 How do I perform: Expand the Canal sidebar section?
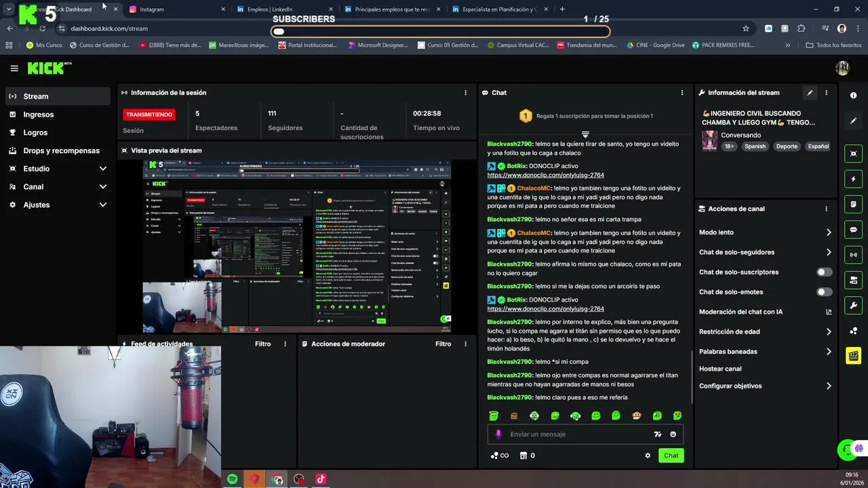click(x=58, y=186)
